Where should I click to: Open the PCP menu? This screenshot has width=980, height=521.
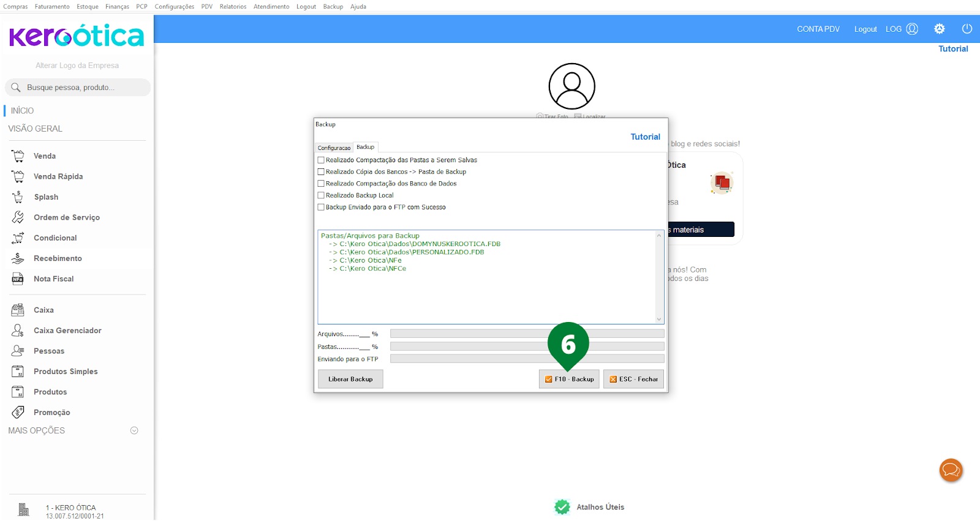click(x=141, y=7)
